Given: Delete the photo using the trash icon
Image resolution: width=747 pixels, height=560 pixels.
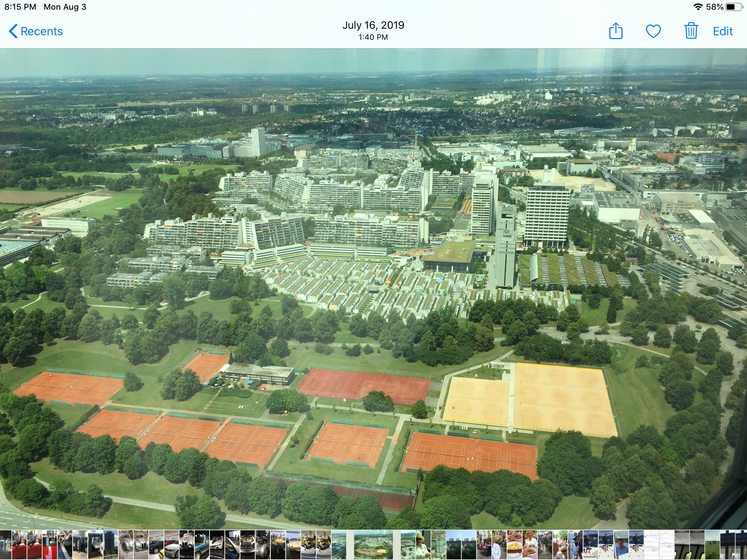Looking at the screenshot, I should point(691,31).
